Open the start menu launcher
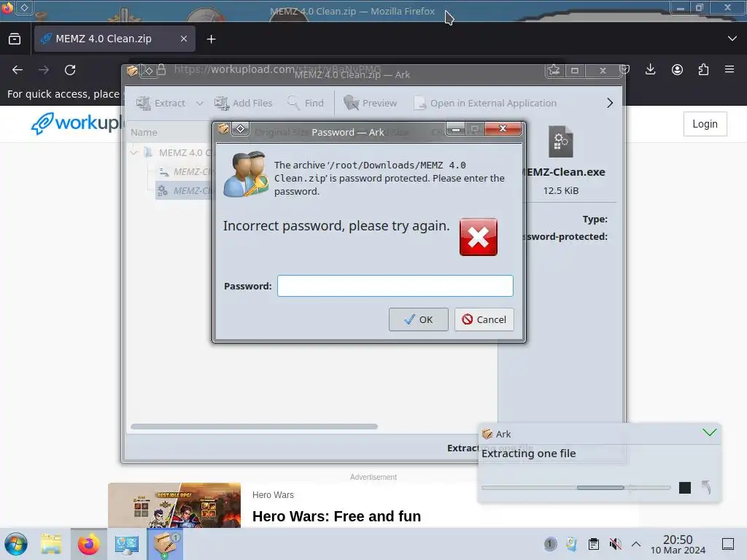 point(16,544)
